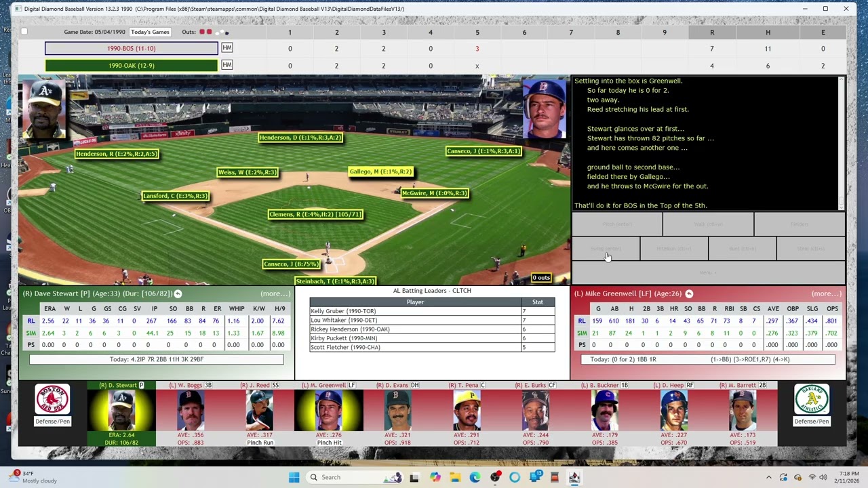Show hidden system tray icons
868x488 pixels.
(768, 477)
